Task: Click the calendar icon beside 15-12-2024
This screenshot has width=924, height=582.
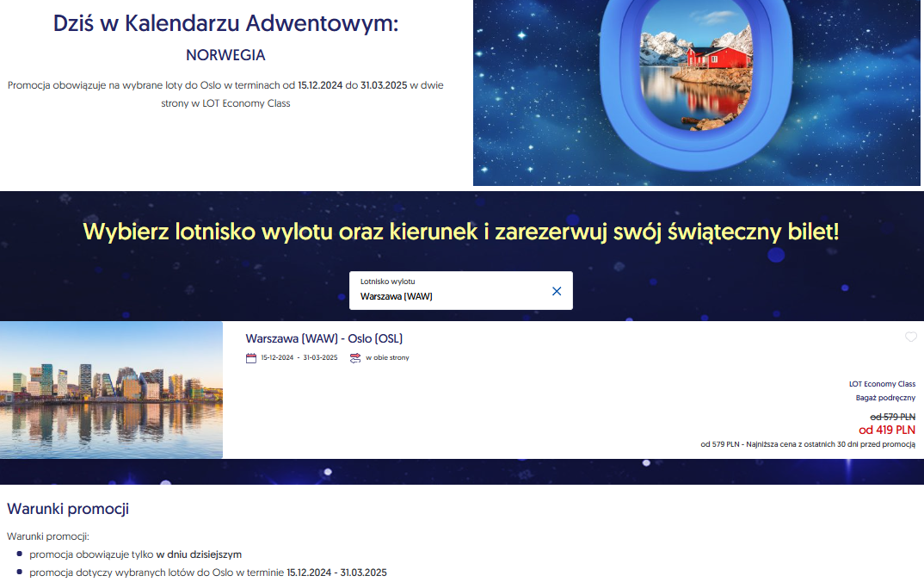Action: (251, 358)
